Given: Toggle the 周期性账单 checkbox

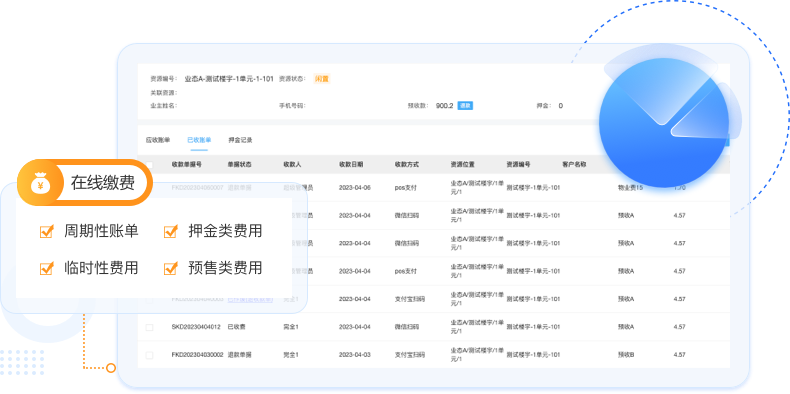Looking at the screenshot, I should click(46, 231).
